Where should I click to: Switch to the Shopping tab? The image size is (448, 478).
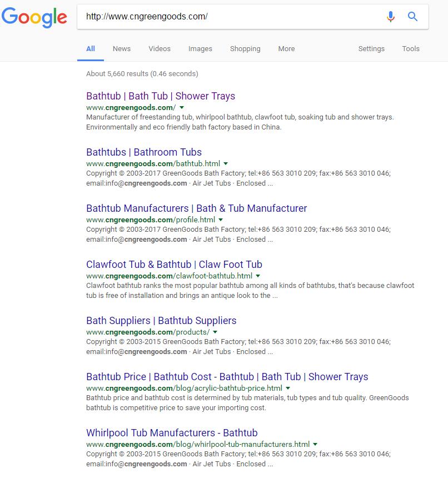(245, 49)
